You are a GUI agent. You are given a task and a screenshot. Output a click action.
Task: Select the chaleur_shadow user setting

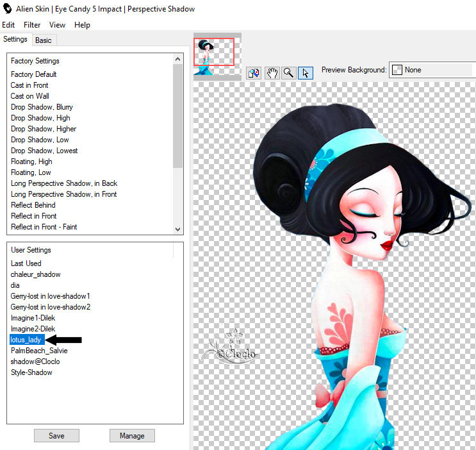(35, 274)
